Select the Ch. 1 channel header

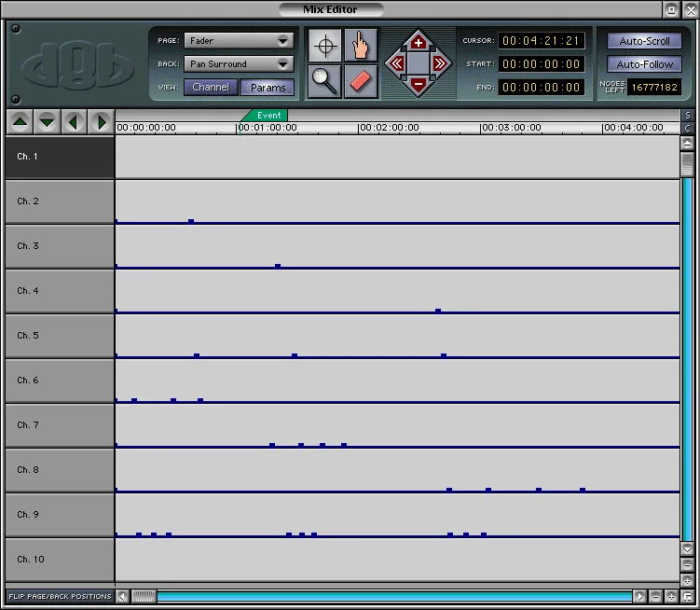pos(60,157)
